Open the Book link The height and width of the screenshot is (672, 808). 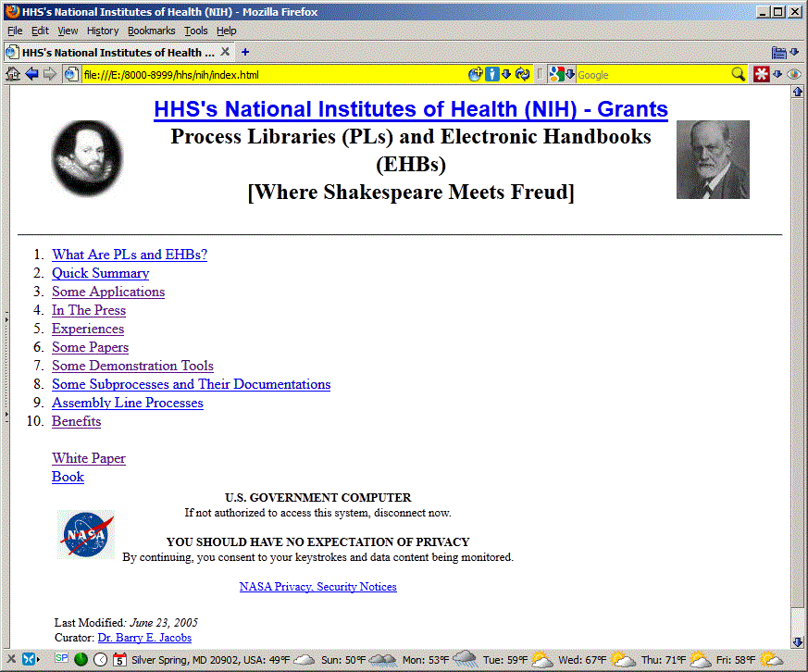coord(68,478)
